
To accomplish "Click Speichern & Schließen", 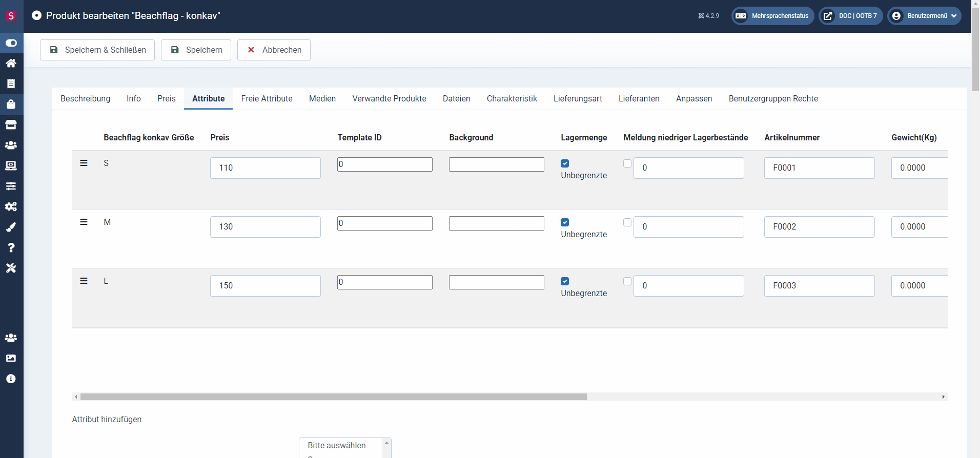I will click(97, 50).
